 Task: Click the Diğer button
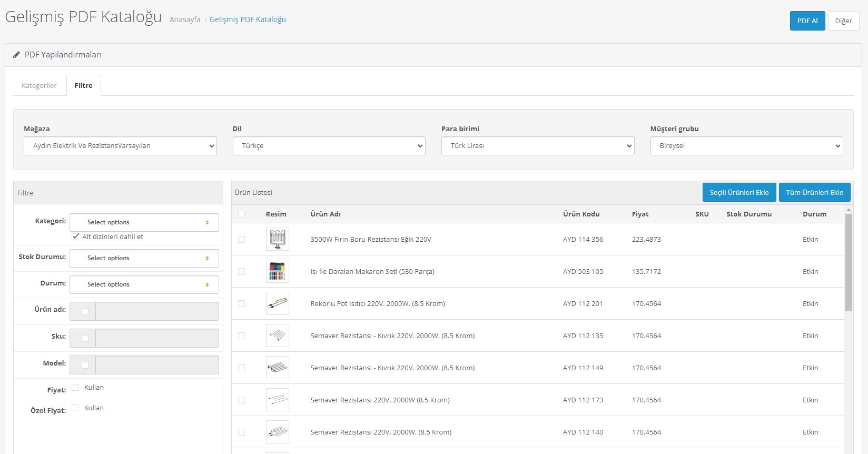[844, 21]
